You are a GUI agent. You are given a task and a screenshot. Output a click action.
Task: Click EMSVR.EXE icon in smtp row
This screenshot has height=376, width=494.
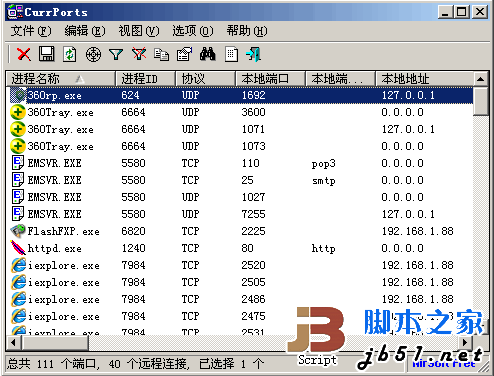(18, 180)
